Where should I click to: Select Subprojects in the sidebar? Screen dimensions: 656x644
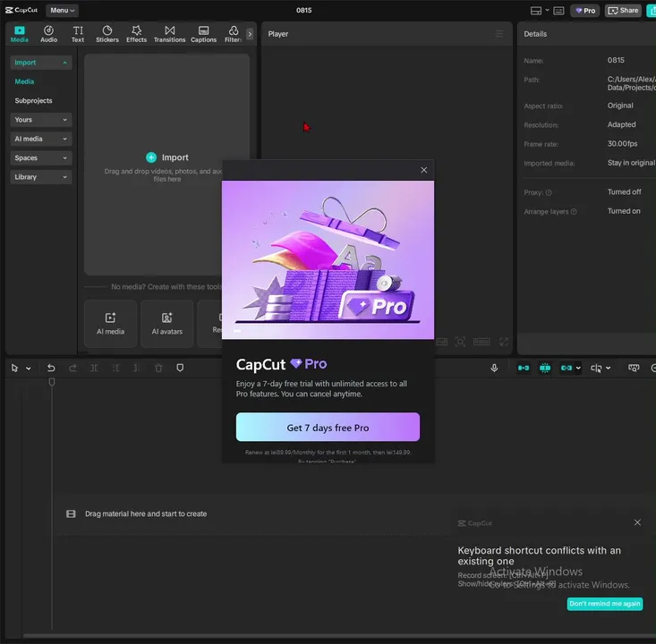tap(33, 100)
